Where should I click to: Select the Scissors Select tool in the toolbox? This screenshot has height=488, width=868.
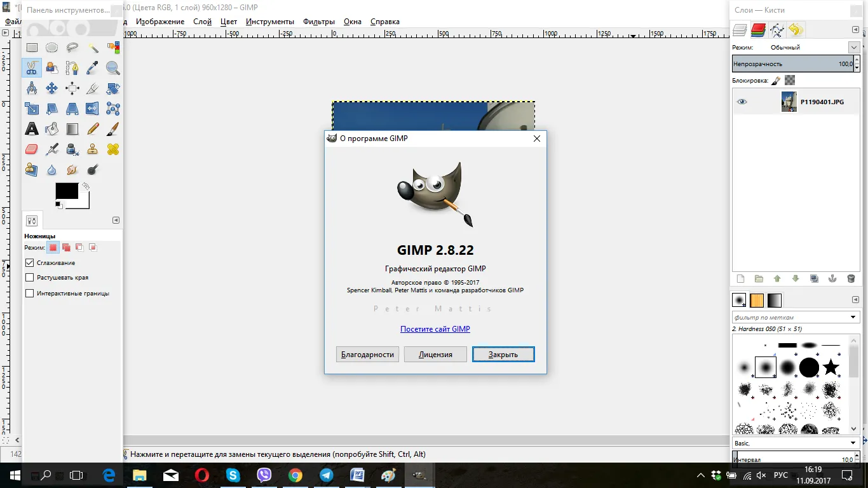(x=32, y=67)
